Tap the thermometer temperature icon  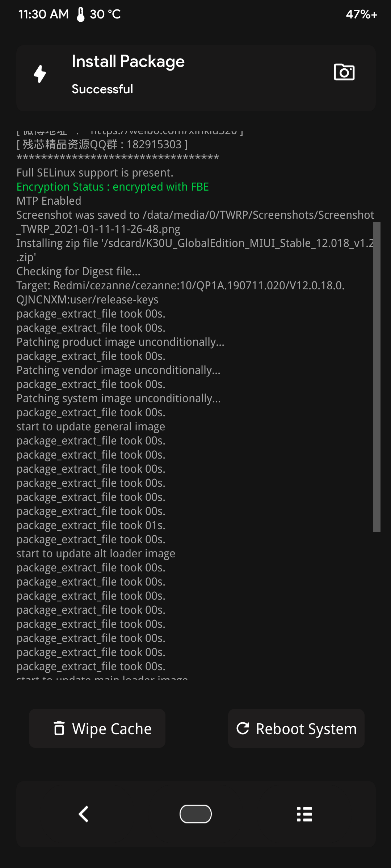click(81, 14)
